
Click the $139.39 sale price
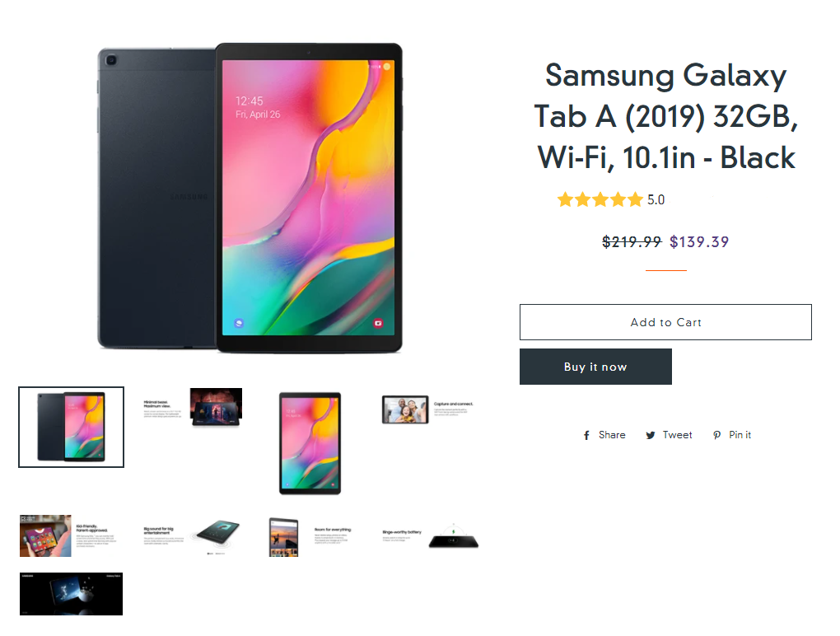tap(699, 242)
